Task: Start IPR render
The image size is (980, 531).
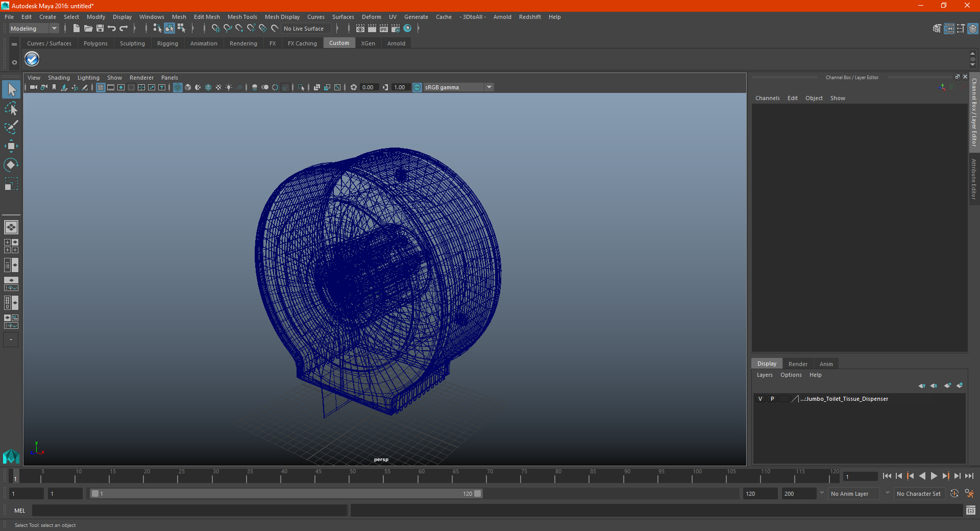Action: coord(384,29)
